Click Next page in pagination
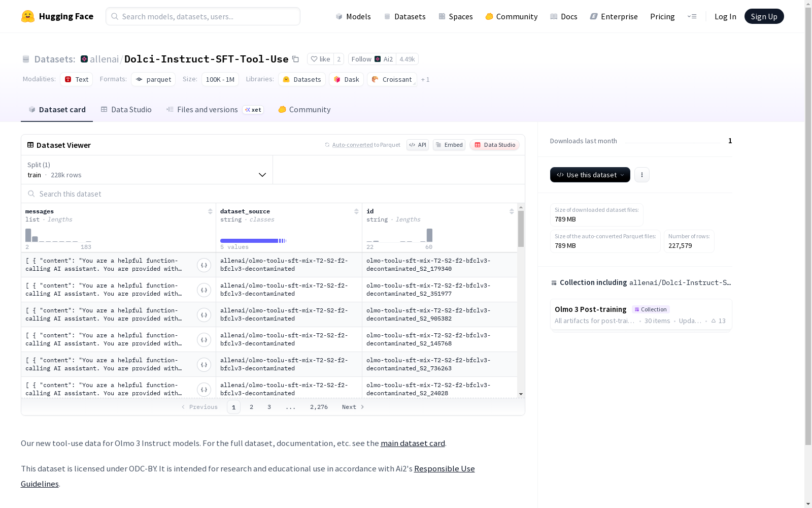The height and width of the screenshot is (508, 812). pos(353,407)
